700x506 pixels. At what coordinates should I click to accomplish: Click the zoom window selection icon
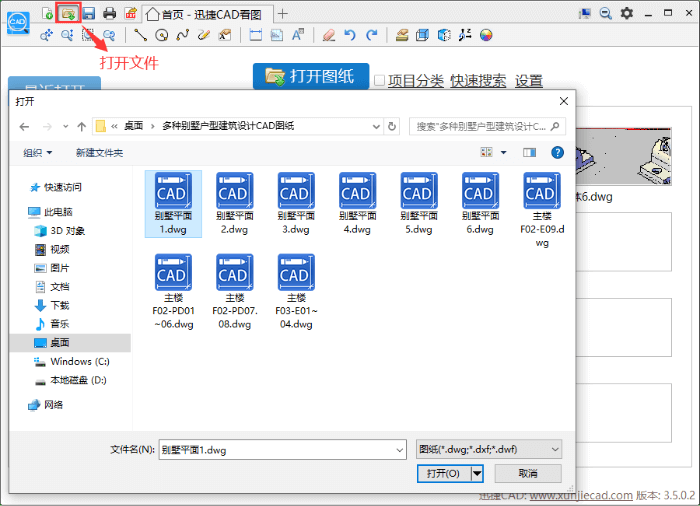88,35
